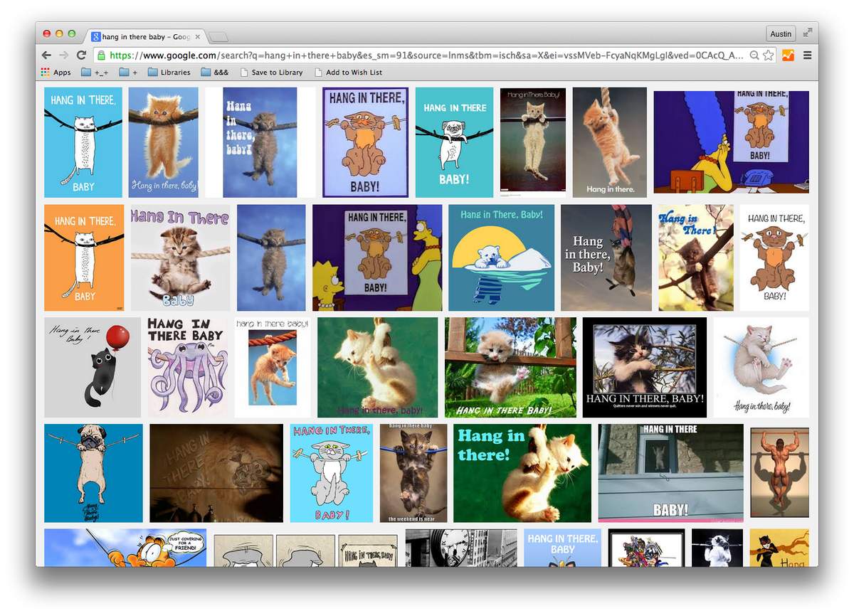Select the 'hang in there baby - Google' tab
The height and width of the screenshot is (616, 854).
pos(146,36)
